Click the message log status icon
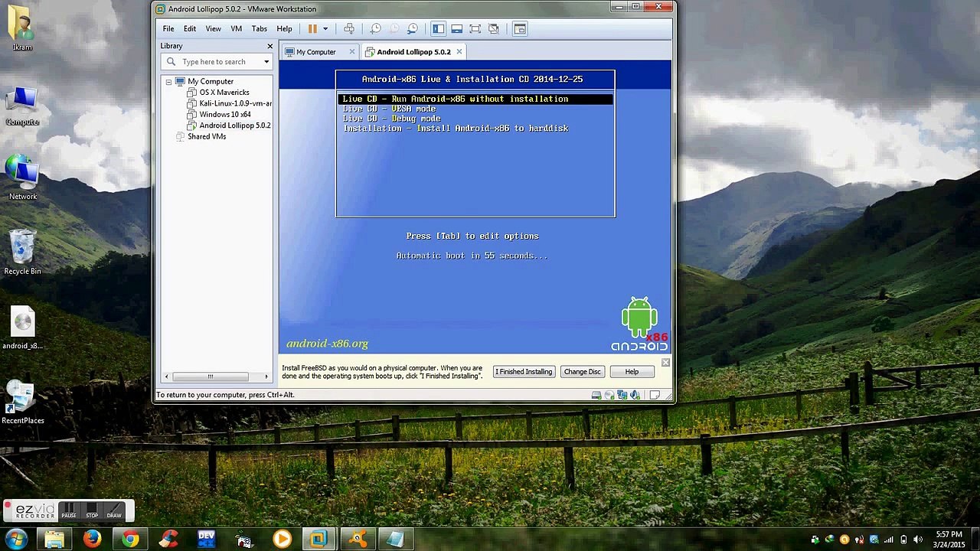 655,395
